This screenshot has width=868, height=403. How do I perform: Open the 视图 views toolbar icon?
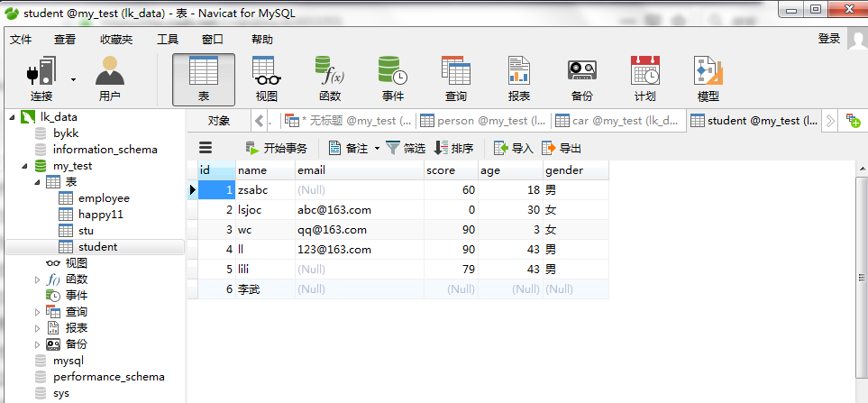[x=266, y=79]
